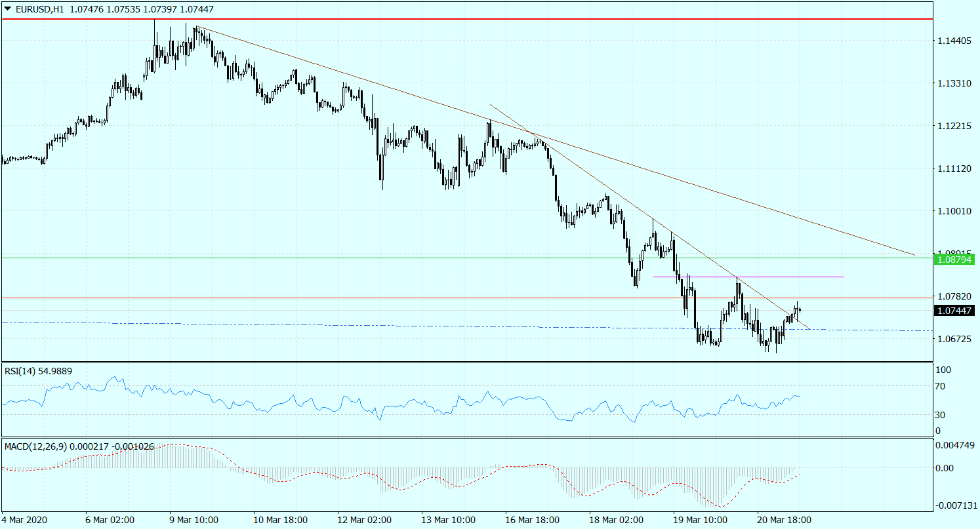
Task: Click the 6 Mar 02:00 time label
Action: click(111, 520)
